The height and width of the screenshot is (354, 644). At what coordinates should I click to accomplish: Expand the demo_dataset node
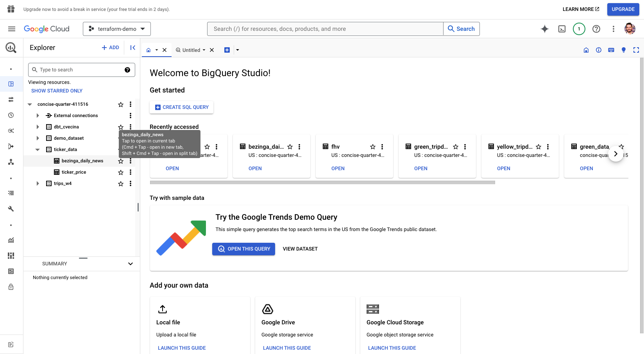(x=38, y=138)
